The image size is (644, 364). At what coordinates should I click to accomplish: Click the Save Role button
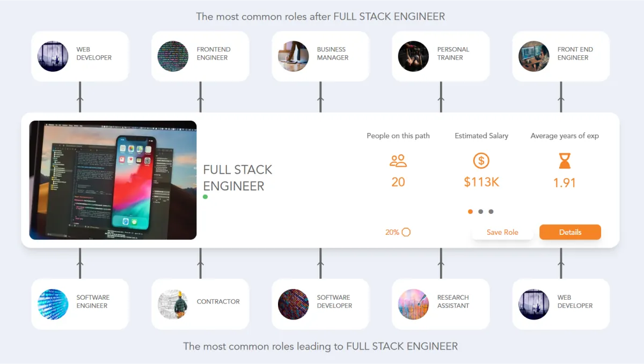[503, 232]
